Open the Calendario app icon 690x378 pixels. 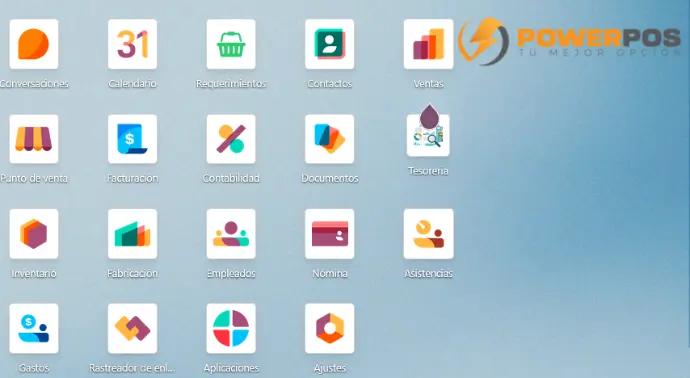pyautogui.click(x=132, y=44)
